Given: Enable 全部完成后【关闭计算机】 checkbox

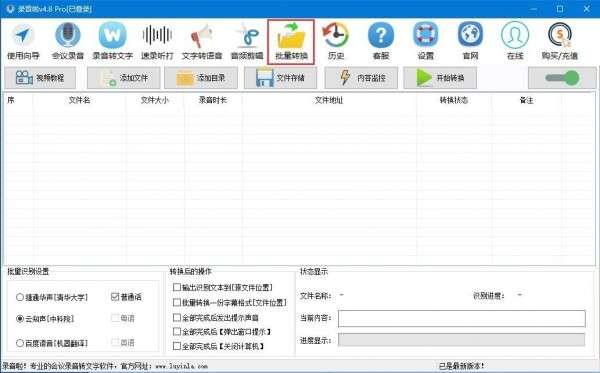Looking at the screenshot, I should [x=177, y=346].
